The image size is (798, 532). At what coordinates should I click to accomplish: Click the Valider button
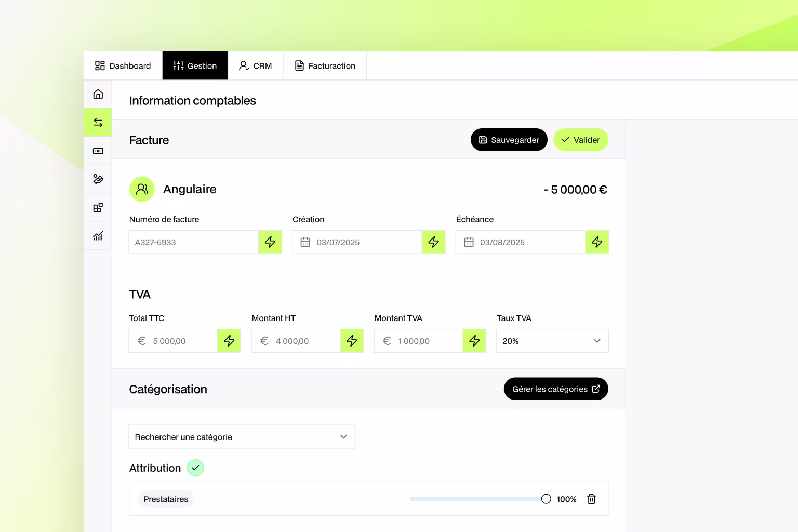[x=581, y=140]
